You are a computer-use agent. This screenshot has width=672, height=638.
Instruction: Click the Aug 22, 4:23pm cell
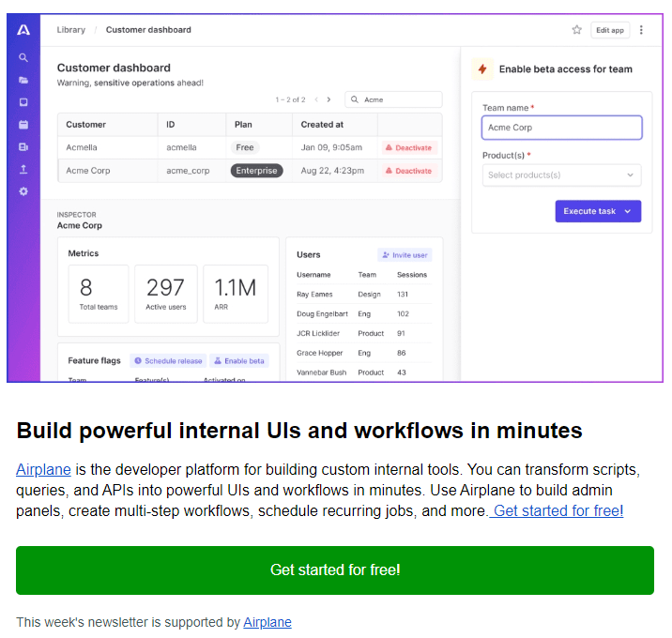[x=332, y=171]
